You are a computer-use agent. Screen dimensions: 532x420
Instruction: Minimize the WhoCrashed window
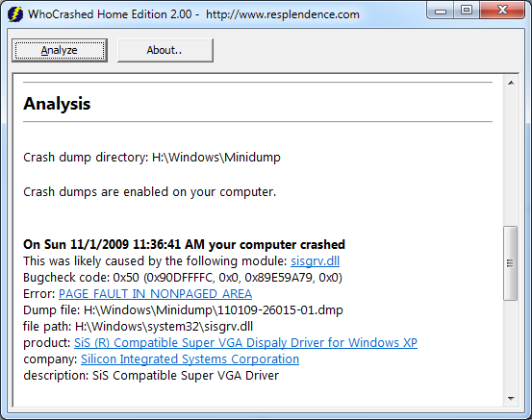point(441,11)
